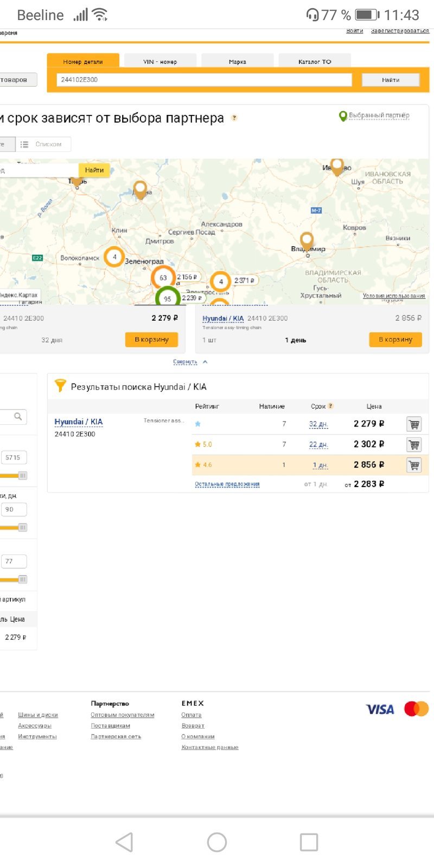Click the 4.6 star rating
Image resolution: width=434 pixels, height=868 pixels.
click(203, 465)
